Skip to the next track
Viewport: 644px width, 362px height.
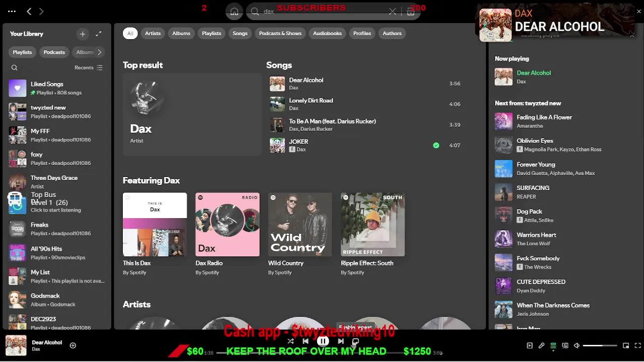click(x=341, y=341)
